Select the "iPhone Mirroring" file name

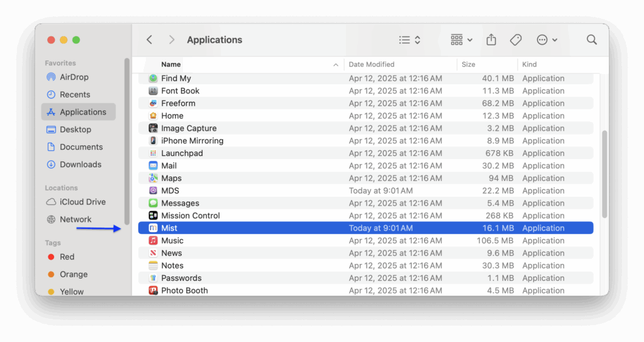click(x=192, y=140)
